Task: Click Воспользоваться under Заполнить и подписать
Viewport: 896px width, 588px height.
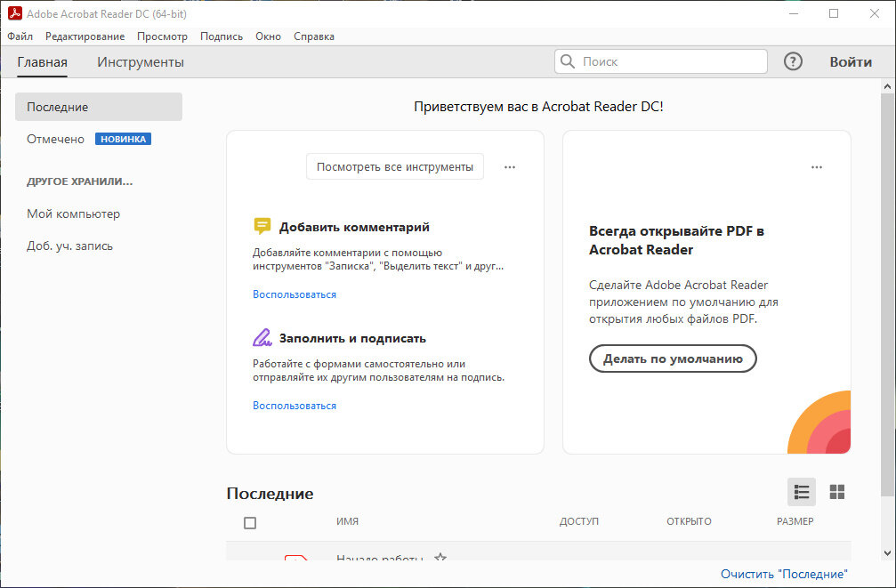Action: (x=295, y=405)
